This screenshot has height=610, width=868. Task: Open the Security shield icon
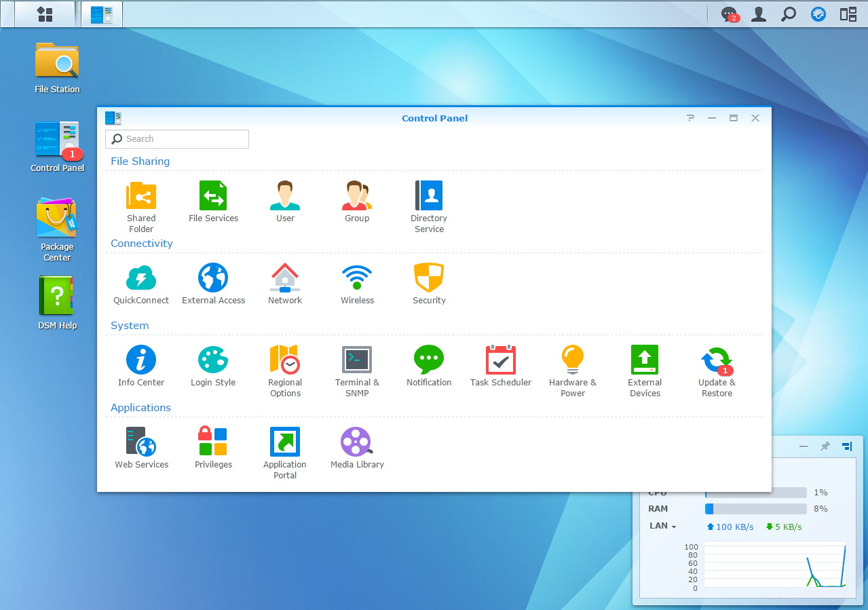pyautogui.click(x=429, y=278)
